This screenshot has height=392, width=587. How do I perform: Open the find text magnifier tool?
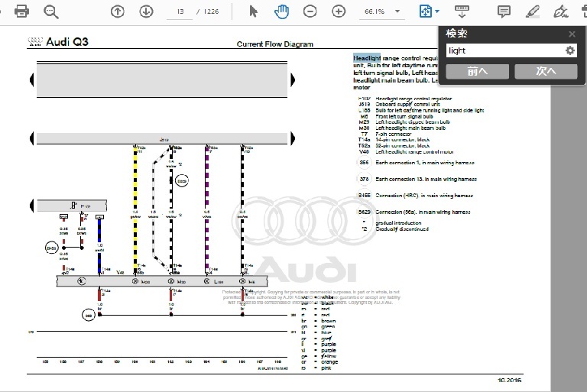click(x=50, y=11)
